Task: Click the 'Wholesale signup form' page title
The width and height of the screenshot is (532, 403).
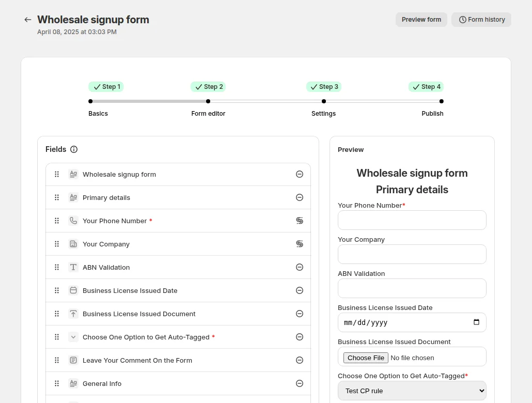Action: (93, 20)
